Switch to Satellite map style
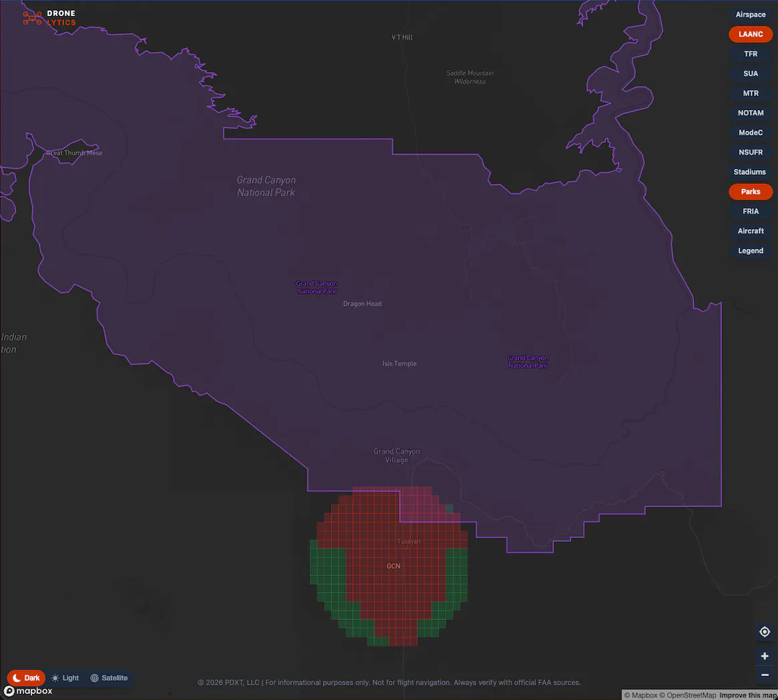Viewport: 778px width, 700px height. [109, 678]
